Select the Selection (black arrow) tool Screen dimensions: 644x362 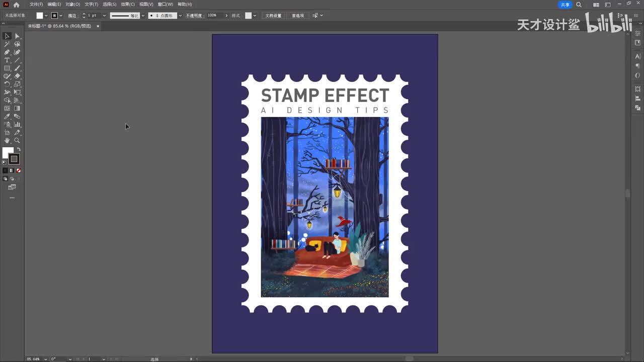point(7,36)
